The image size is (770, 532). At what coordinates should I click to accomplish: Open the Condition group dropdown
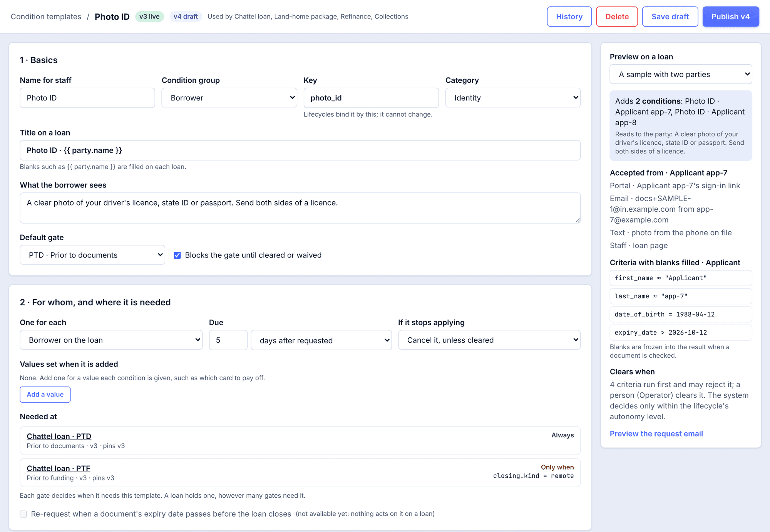click(x=229, y=98)
